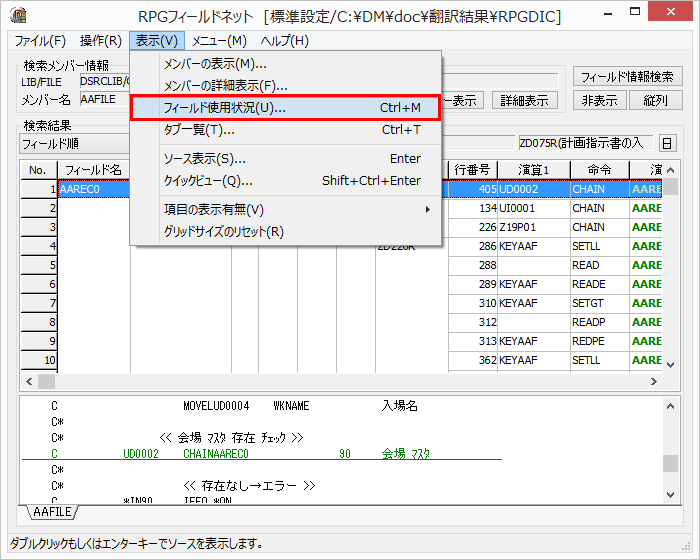Click the LIB/FILE input field
The width and height of the screenshot is (700, 560).
click(x=105, y=81)
